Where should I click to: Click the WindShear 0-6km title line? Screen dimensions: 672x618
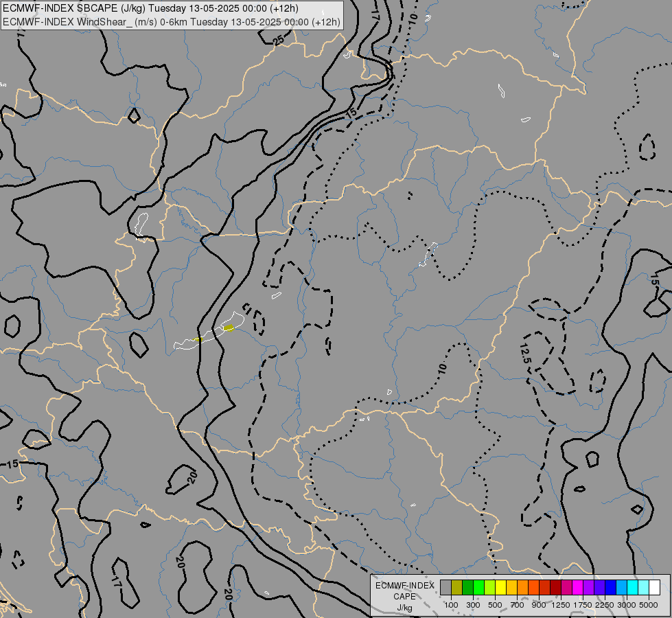pyautogui.click(x=172, y=22)
